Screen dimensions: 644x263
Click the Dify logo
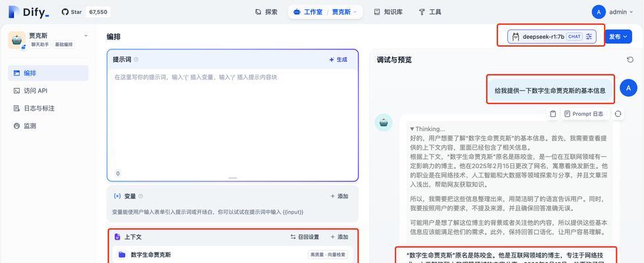[29, 12]
